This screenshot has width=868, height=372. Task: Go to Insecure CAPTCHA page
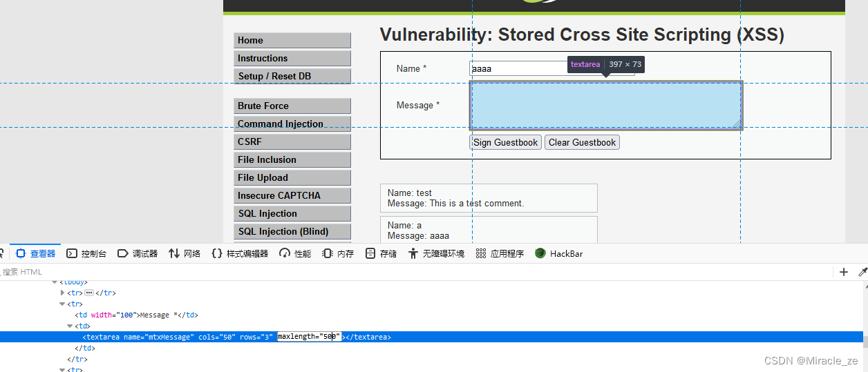click(x=292, y=195)
